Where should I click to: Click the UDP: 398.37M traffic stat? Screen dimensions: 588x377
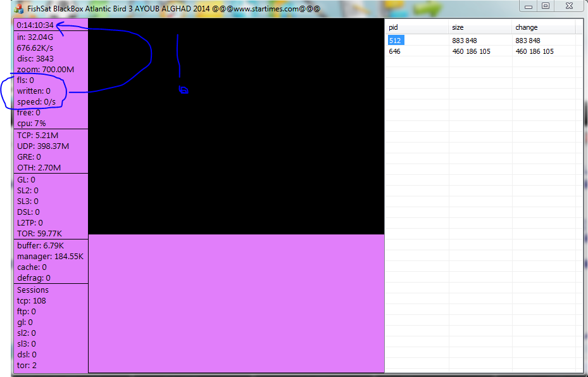[x=43, y=146]
